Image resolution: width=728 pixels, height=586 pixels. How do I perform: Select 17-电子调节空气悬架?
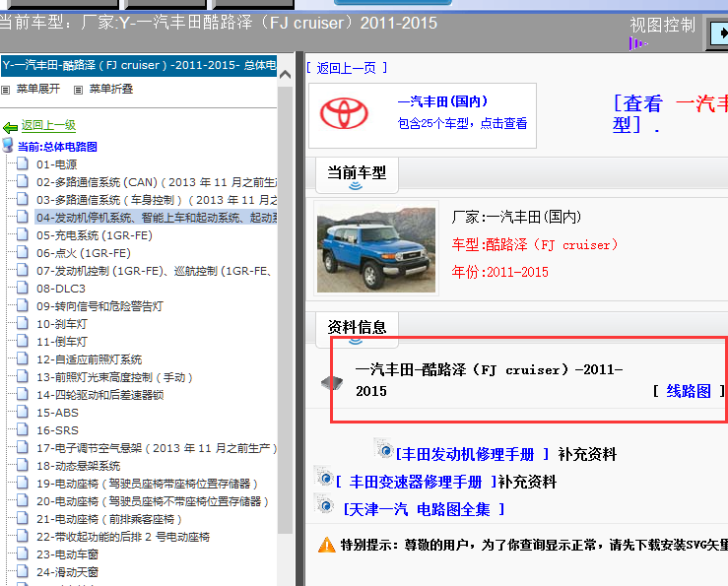point(157,448)
